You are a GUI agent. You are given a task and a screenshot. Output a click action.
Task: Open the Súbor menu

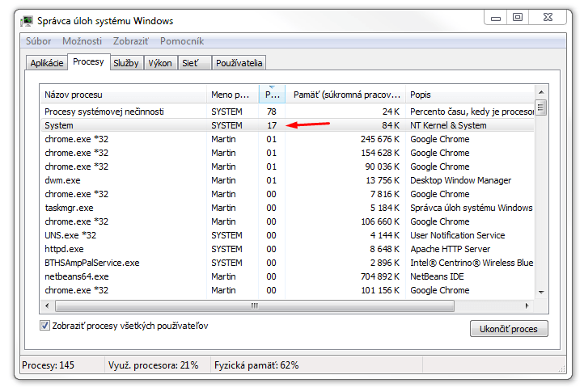click(38, 41)
